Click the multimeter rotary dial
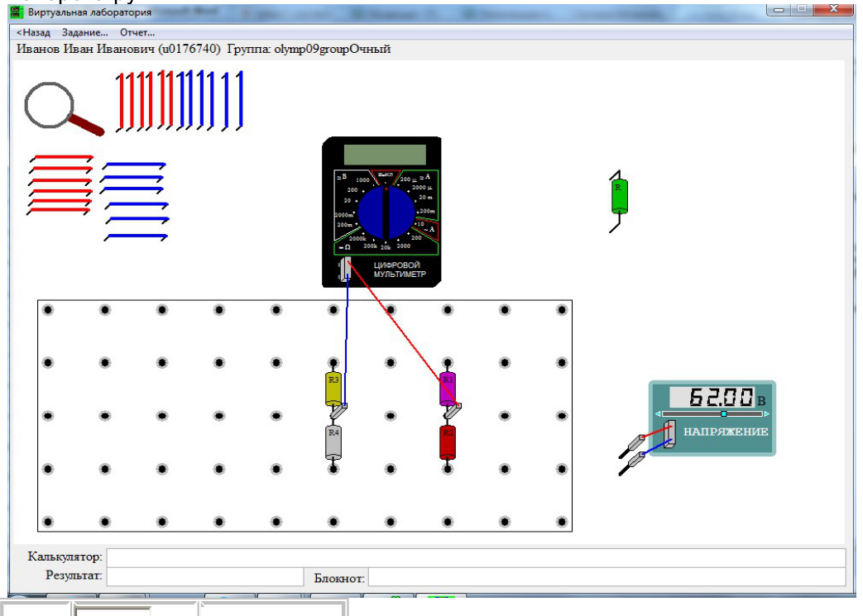 coord(386,212)
